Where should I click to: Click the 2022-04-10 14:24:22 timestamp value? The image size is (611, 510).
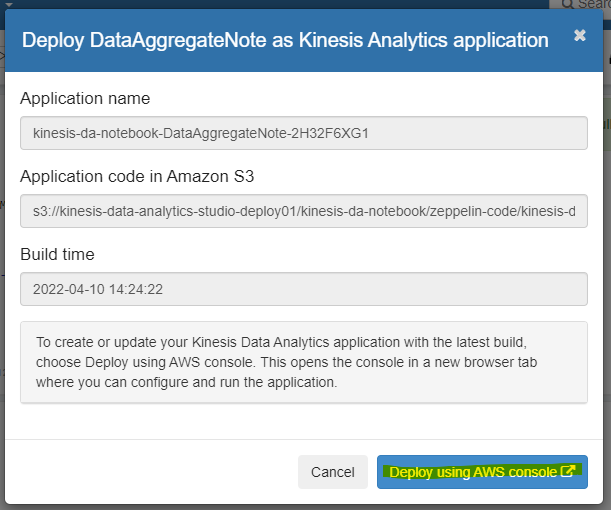coord(98,289)
